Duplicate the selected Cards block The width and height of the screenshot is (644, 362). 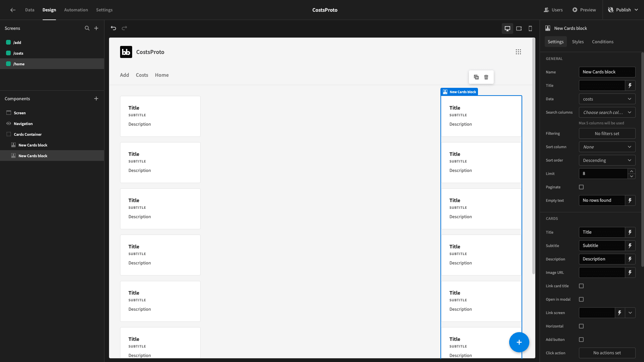(x=476, y=77)
